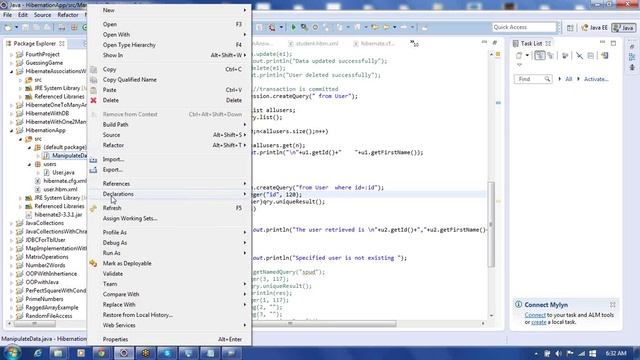Switch to the Java perspective button
This screenshot has height=360, width=640.
point(624,27)
